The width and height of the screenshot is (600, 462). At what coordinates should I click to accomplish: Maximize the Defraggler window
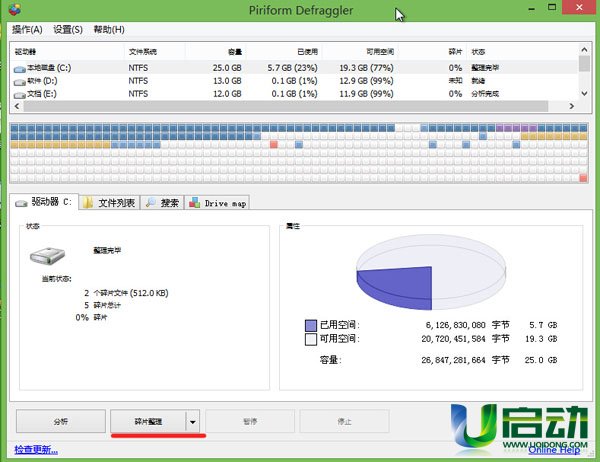551,7
